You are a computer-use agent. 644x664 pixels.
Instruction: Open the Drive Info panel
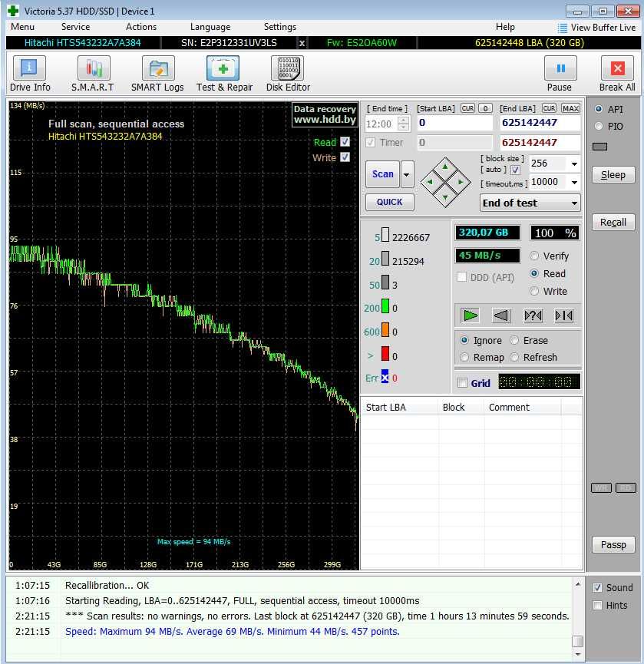coord(29,74)
